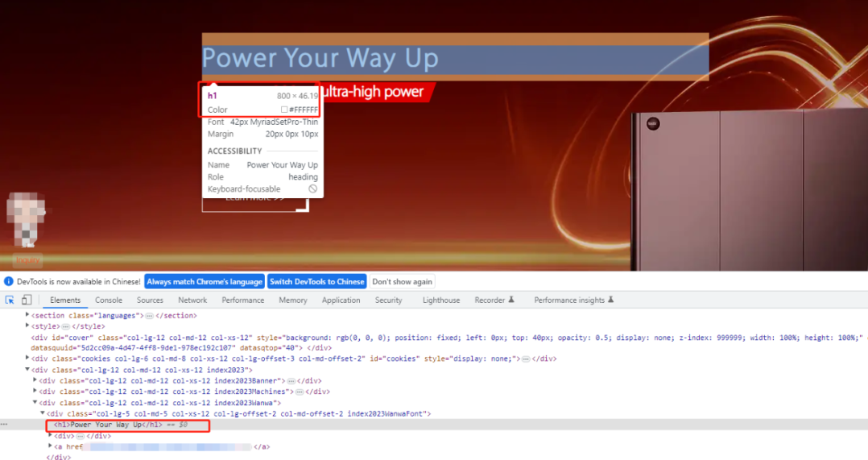
Task: Expand the cookies div node
Action: (x=27, y=358)
